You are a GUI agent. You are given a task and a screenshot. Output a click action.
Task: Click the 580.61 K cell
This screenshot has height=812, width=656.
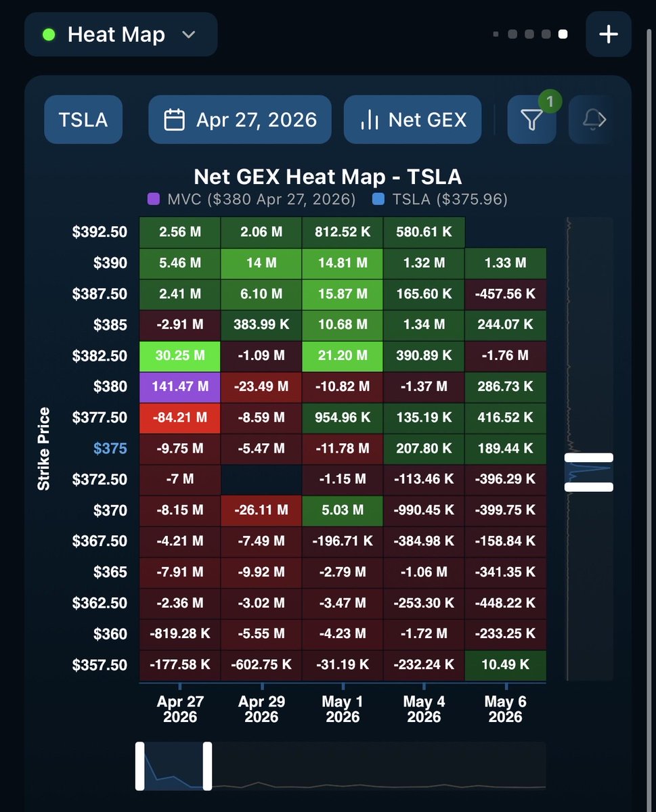tap(424, 232)
